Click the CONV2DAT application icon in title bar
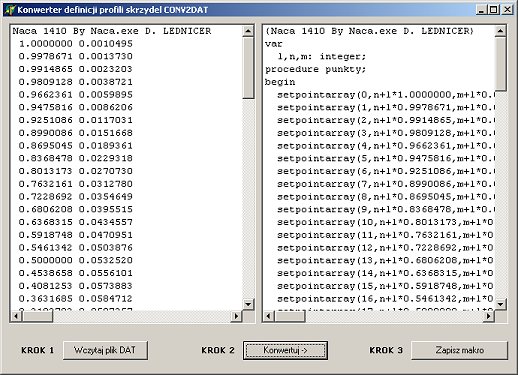The image size is (518, 375). 10,9
